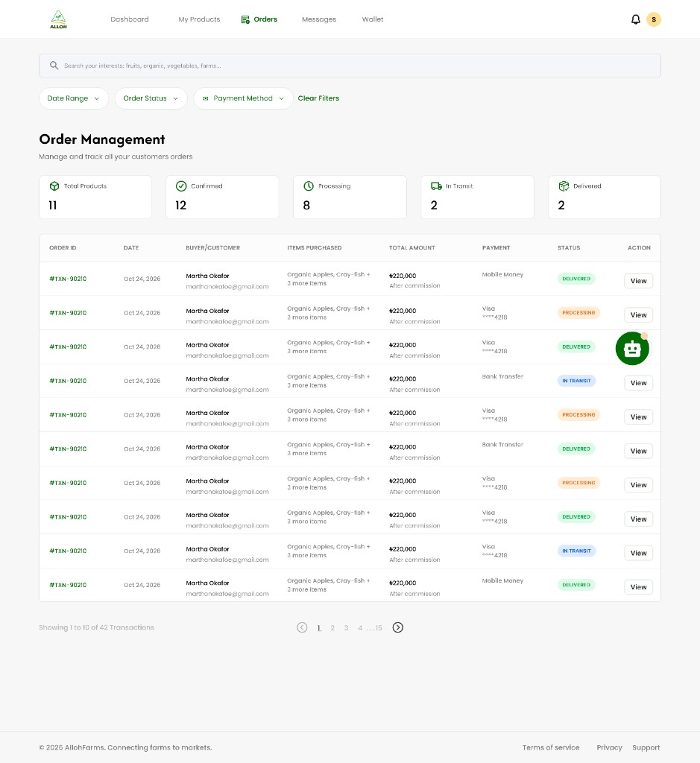Image resolution: width=700 pixels, height=763 pixels.
Task: Click the Total Products box icon
Action: click(54, 186)
